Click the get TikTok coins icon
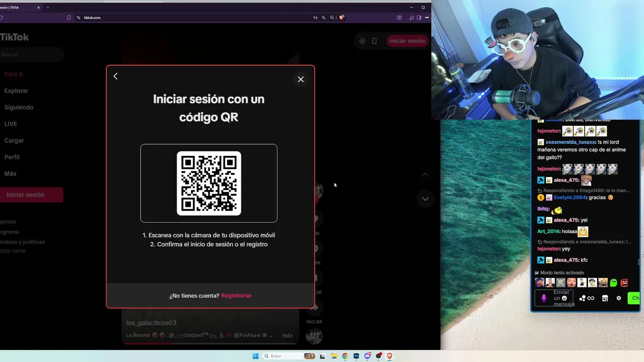This screenshot has height=362, width=644. tap(362, 41)
